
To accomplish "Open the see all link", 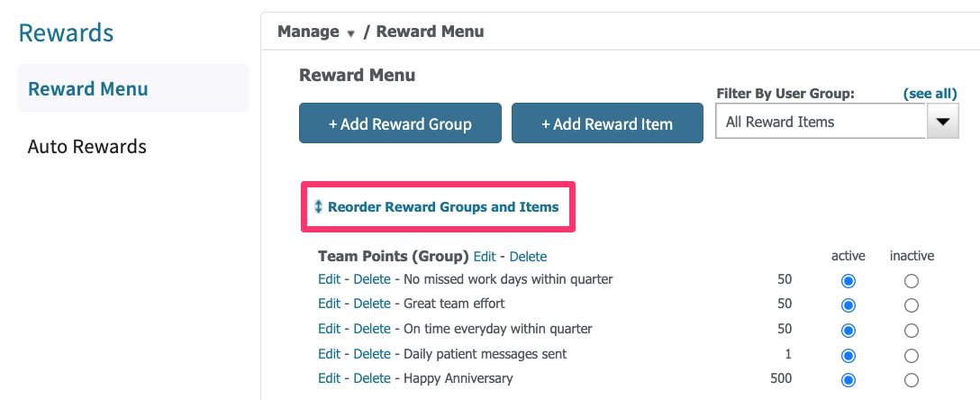I will click(x=930, y=94).
